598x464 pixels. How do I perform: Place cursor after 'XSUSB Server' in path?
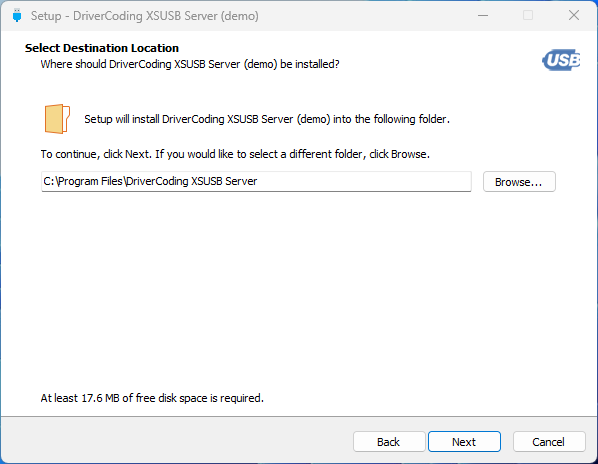(258, 181)
